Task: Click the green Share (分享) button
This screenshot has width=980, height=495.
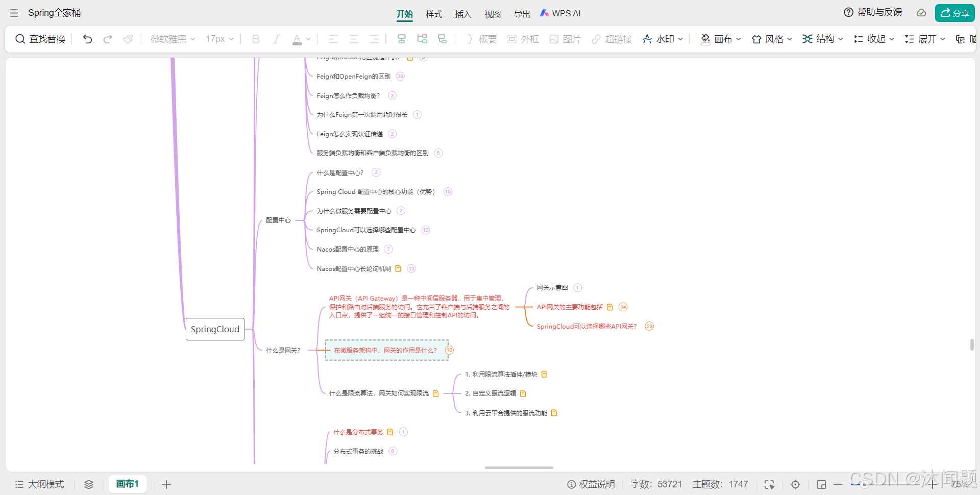Action: 955,13
